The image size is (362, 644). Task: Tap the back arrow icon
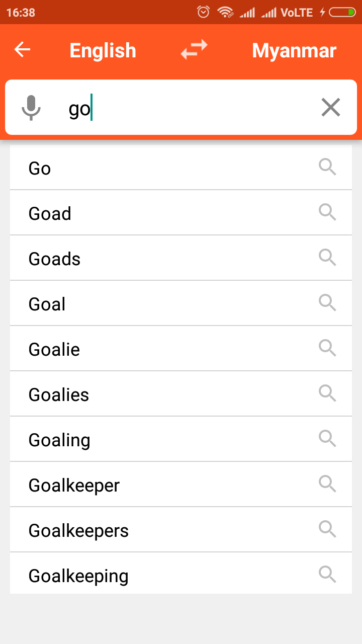tap(22, 50)
